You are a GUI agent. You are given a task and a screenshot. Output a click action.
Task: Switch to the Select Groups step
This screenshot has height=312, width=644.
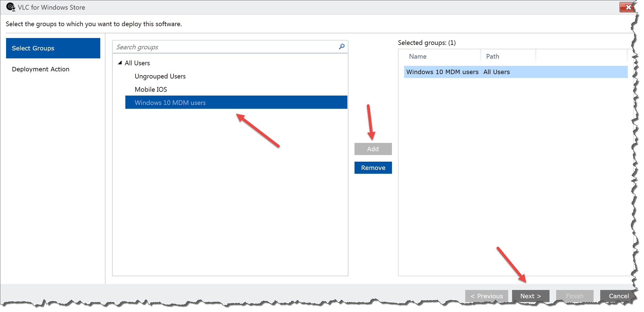pos(33,48)
